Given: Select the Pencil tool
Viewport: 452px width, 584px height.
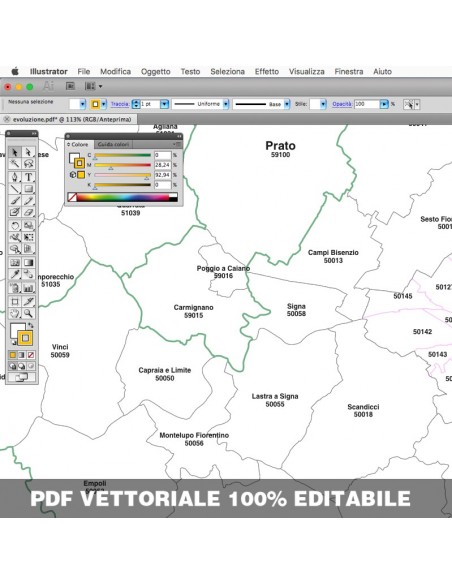Looking at the screenshot, I should (x=28, y=201).
